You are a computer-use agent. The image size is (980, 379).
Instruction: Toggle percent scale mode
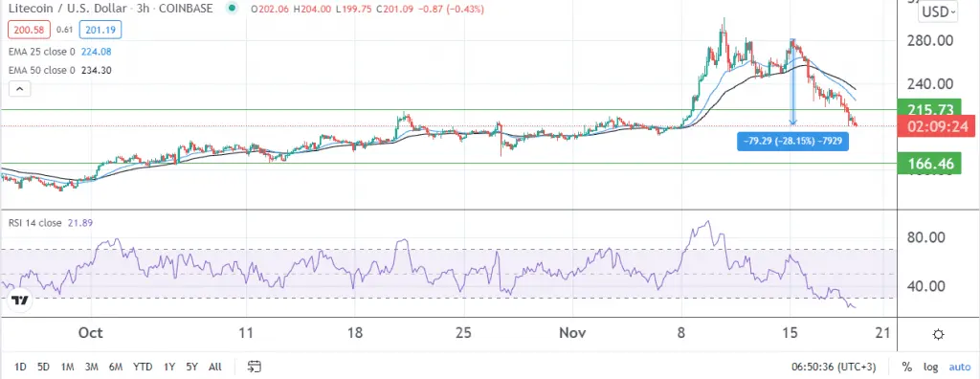pyautogui.click(x=907, y=368)
